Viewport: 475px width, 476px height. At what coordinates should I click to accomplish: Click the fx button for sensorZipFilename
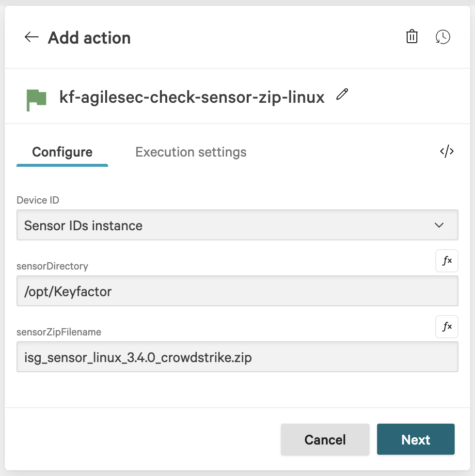click(x=446, y=327)
